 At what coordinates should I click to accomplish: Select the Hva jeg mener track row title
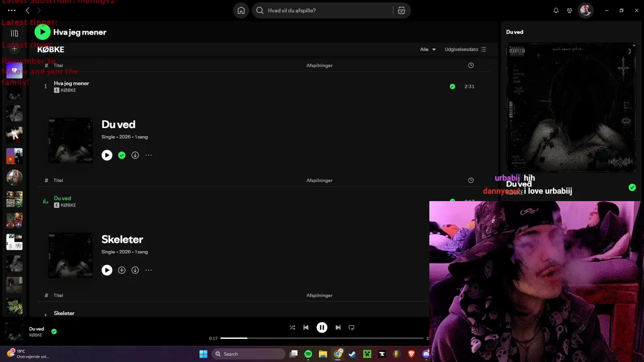[x=71, y=83]
